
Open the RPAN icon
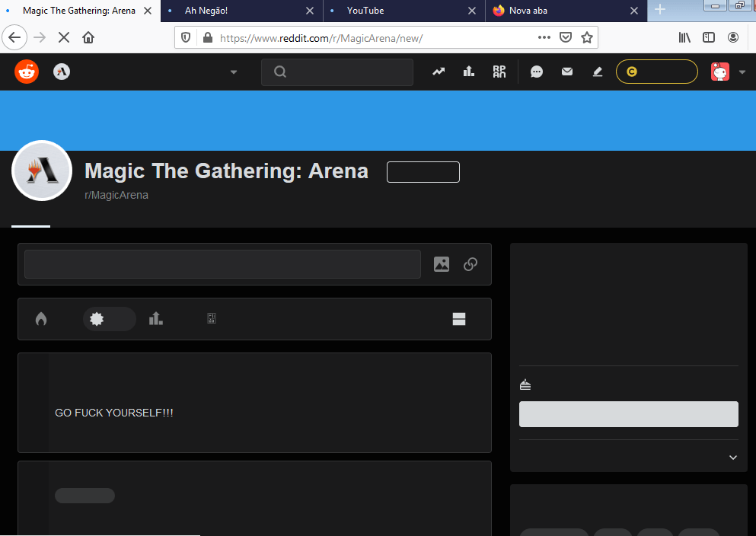point(499,72)
